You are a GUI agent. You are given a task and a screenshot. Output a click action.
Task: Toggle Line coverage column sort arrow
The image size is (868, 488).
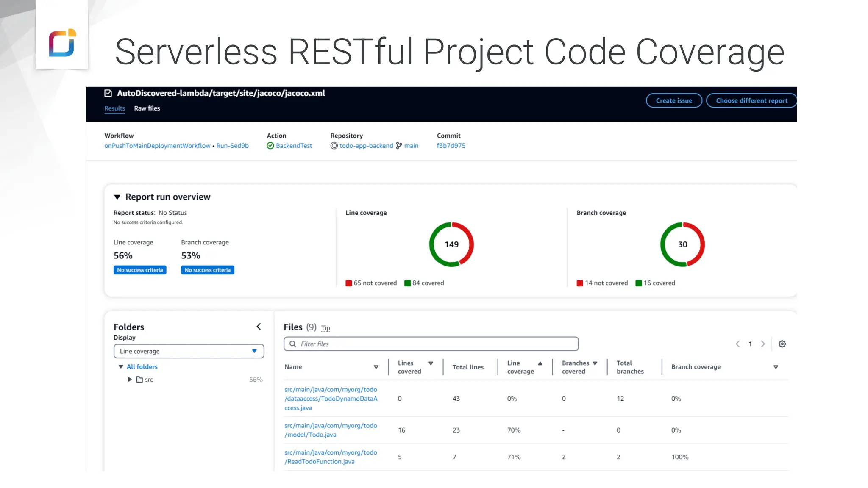tap(540, 363)
